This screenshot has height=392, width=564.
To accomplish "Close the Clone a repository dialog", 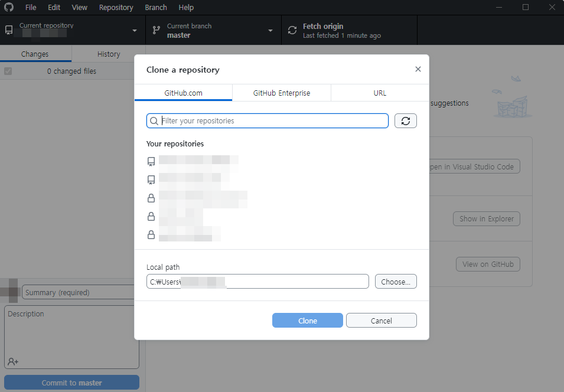I will 418,69.
